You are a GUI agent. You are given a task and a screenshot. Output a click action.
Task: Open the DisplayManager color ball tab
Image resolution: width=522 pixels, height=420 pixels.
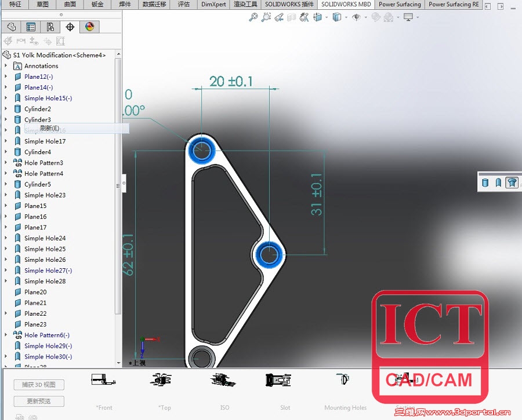click(x=89, y=27)
